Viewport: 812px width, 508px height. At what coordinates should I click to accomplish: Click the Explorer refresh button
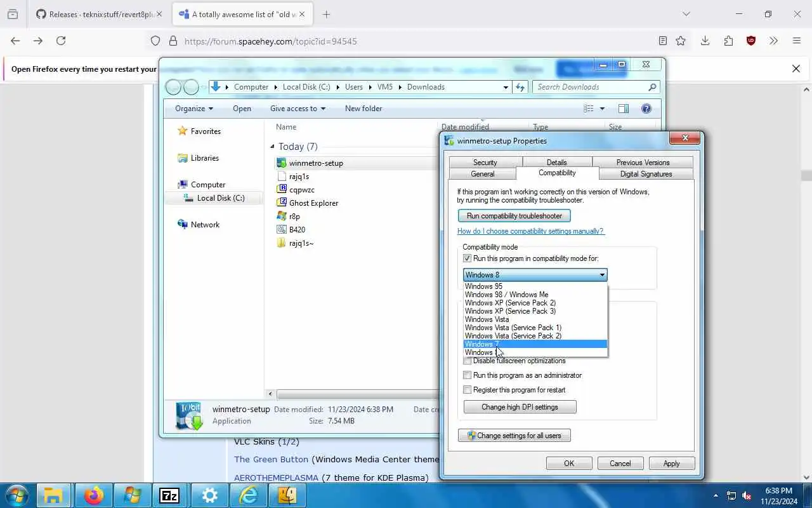tap(520, 87)
